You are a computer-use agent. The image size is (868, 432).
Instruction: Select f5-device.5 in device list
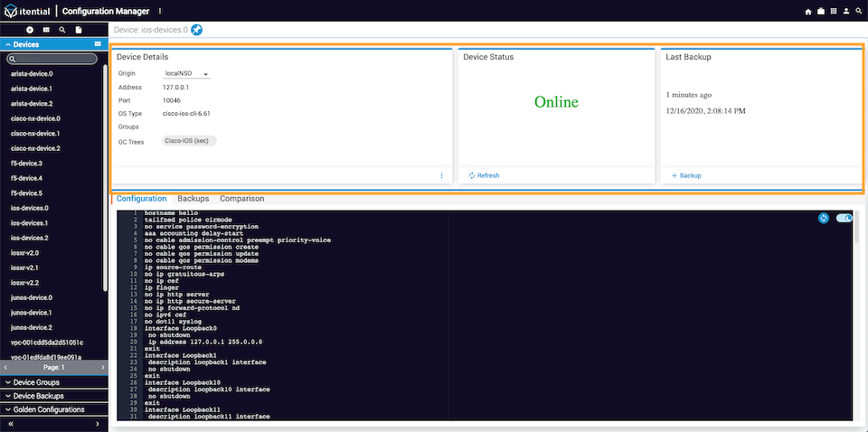(26, 193)
